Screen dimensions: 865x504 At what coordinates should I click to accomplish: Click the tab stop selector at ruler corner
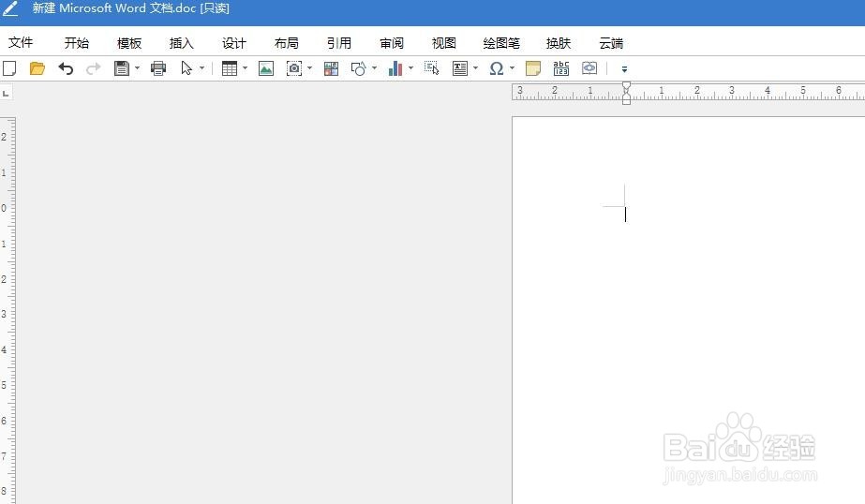click(6, 93)
